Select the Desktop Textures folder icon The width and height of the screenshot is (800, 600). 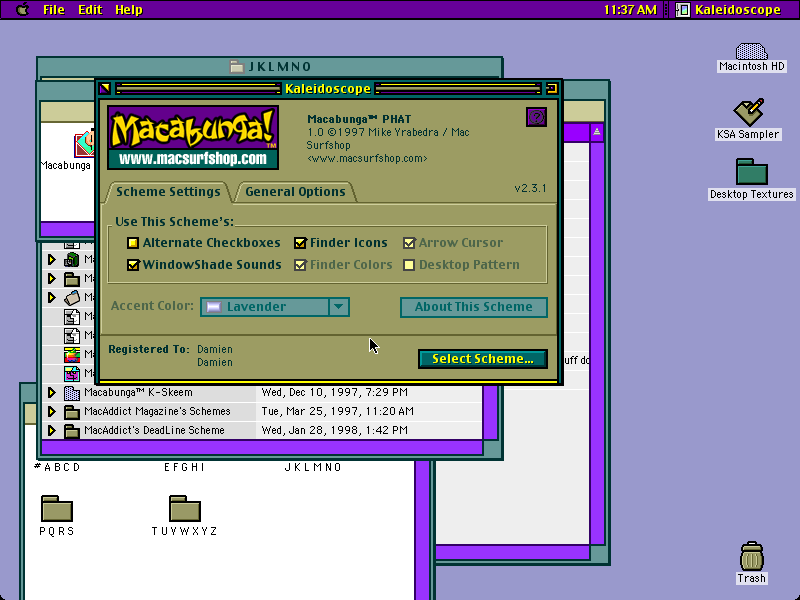[x=752, y=179]
